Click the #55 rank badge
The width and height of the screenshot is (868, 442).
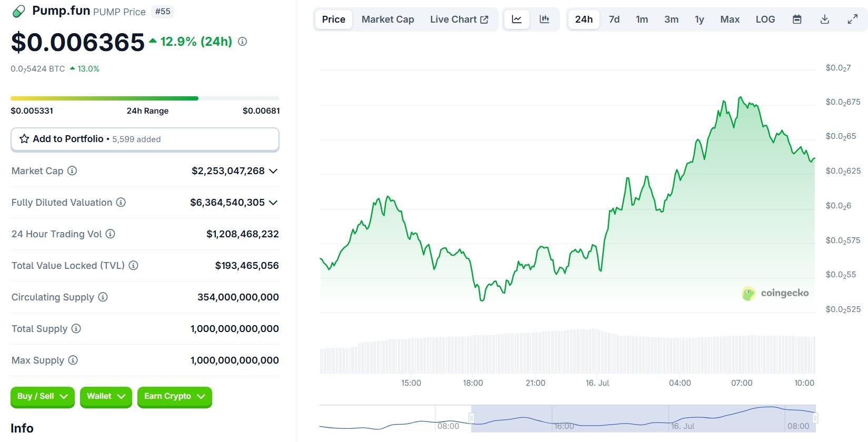click(163, 12)
